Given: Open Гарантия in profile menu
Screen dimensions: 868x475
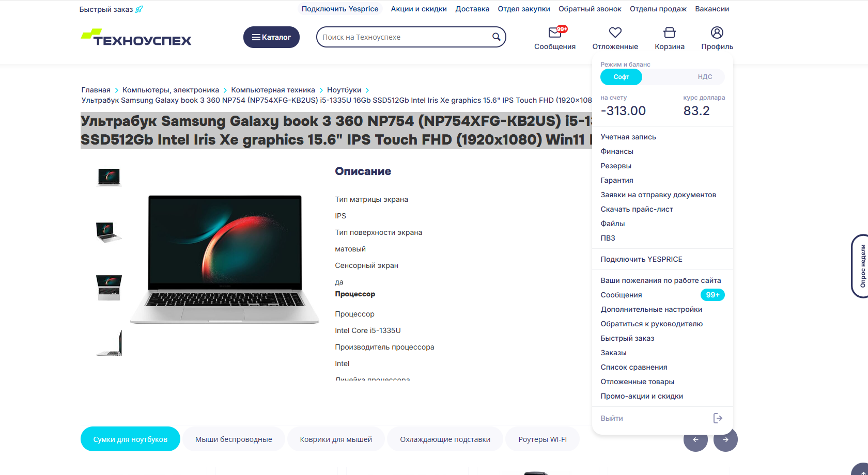Looking at the screenshot, I should pos(617,180).
